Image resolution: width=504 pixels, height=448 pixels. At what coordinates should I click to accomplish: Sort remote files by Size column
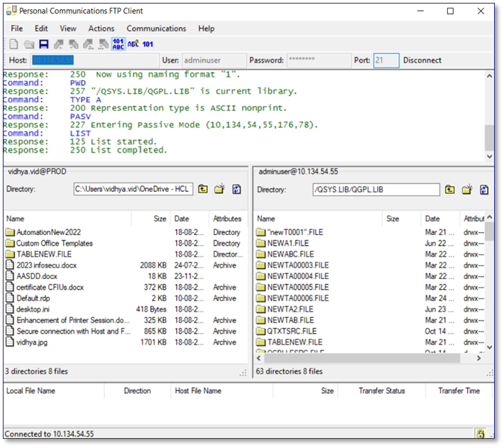click(402, 219)
